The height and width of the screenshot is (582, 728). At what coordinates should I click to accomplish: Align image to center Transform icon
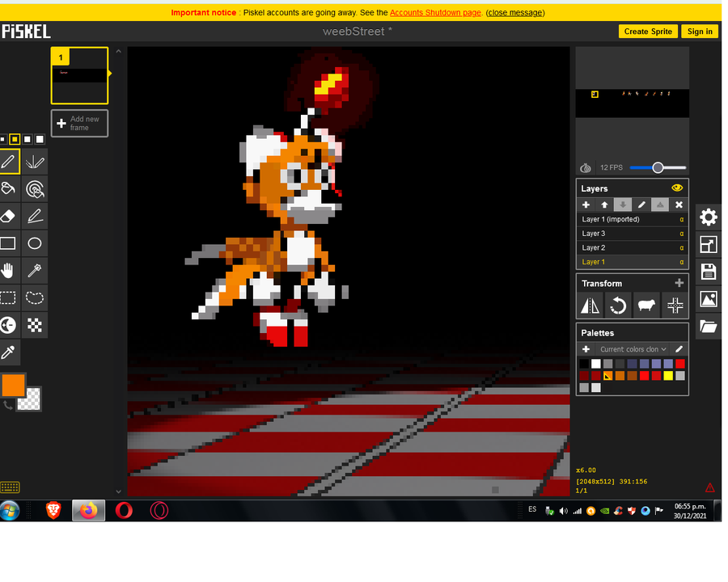675,306
